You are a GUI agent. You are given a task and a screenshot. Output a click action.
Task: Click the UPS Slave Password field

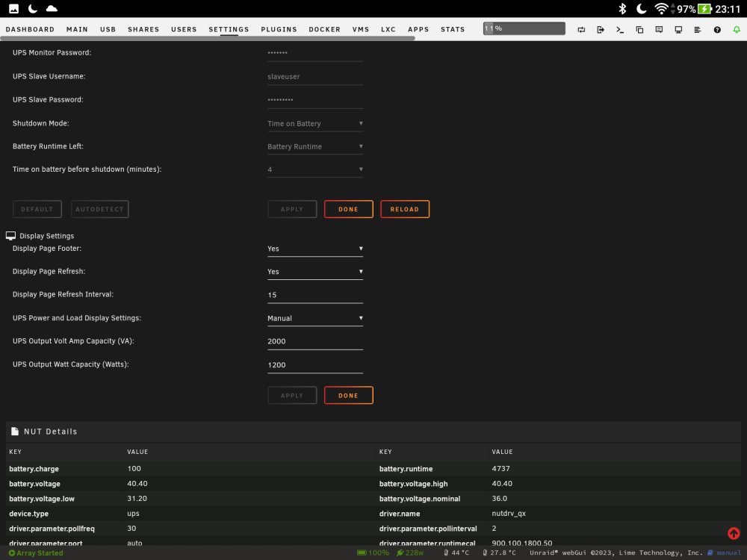coord(315,100)
